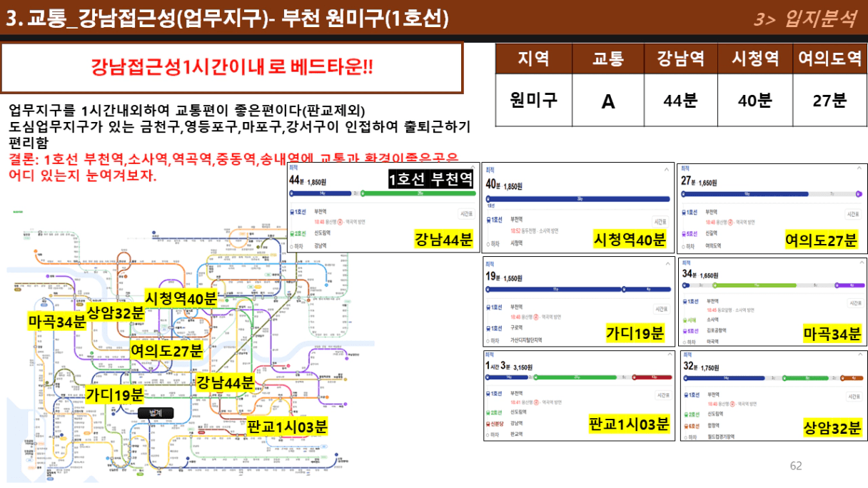Open 시간표 in the 상암32분 route card
Image resolution: width=868 pixels, height=488 pixels.
click(854, 397)
